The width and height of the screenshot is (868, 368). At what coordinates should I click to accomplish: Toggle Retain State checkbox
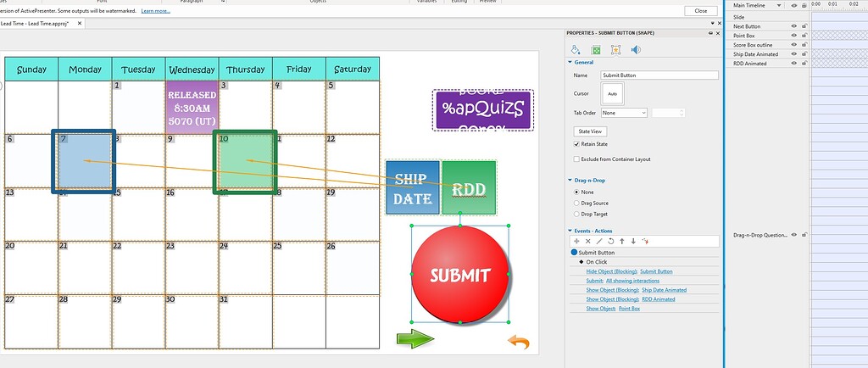[x=577, y=144]
